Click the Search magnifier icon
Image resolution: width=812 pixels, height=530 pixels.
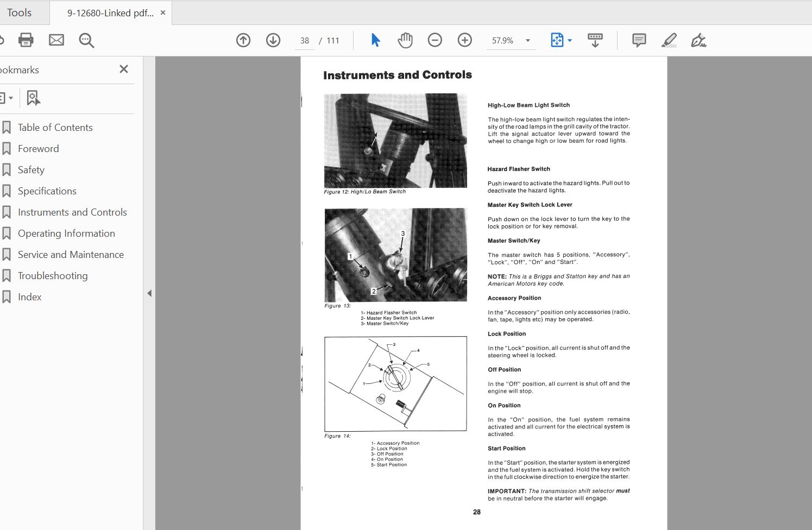86,40
